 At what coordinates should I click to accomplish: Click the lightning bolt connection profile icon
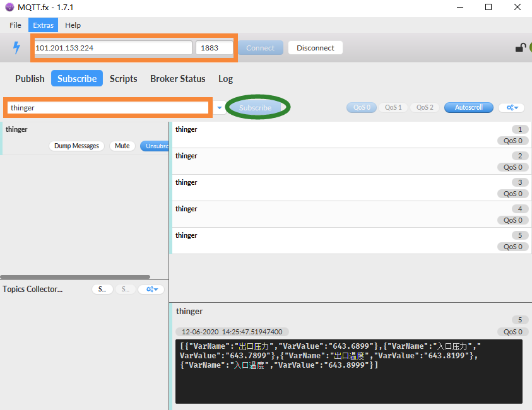(x=16, y=47)
